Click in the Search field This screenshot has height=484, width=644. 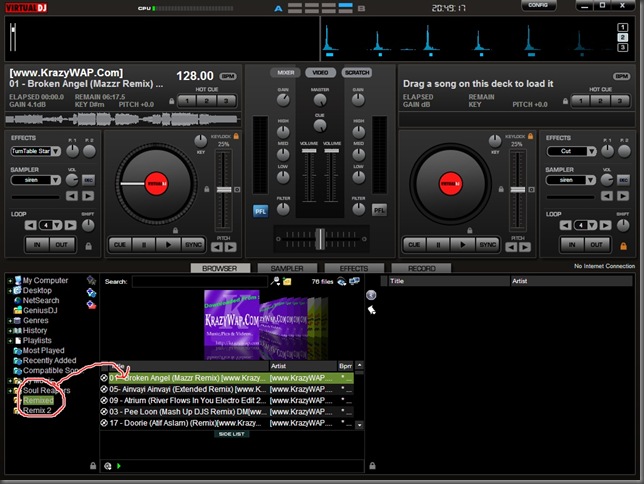tap(200, 281)
